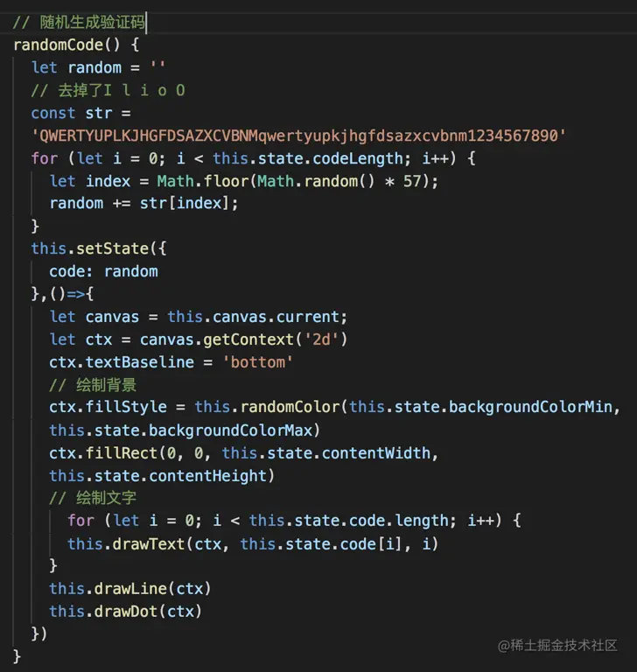Click the 'bottom' string literal

point(257,362)
